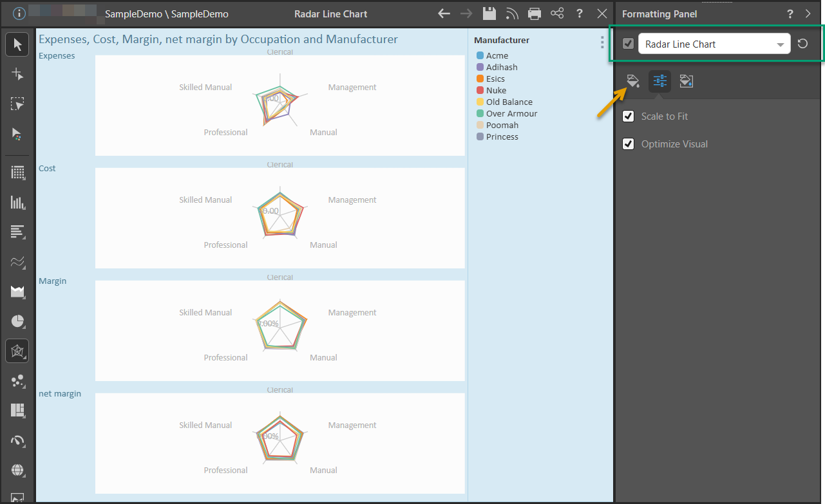Open the share icon in header

(557, 14)
